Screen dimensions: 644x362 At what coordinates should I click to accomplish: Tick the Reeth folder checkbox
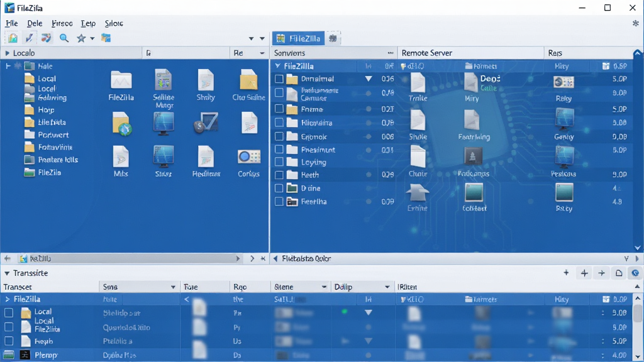(x=279, y=175)
